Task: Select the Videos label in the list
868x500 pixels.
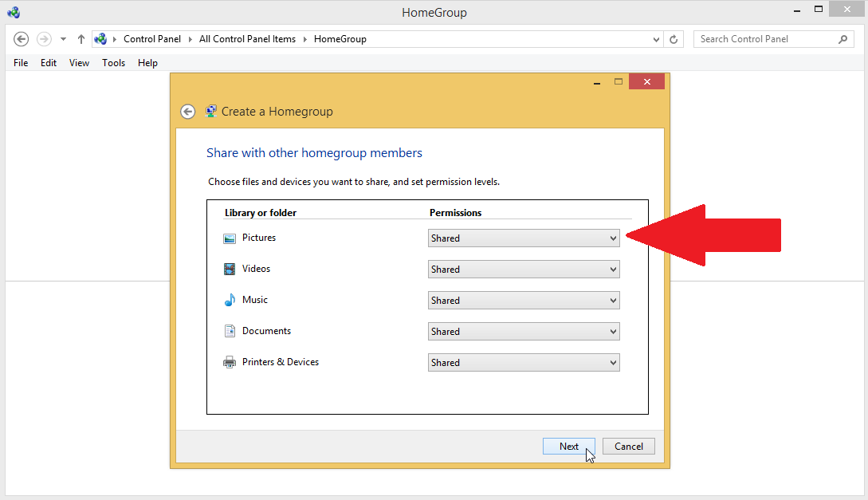Action: coord(256,269)
